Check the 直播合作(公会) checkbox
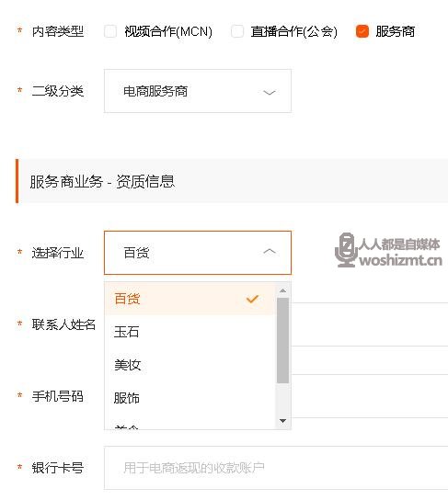Image resolution: width=448 pixels, height=500 pixels. pos(237,31)
